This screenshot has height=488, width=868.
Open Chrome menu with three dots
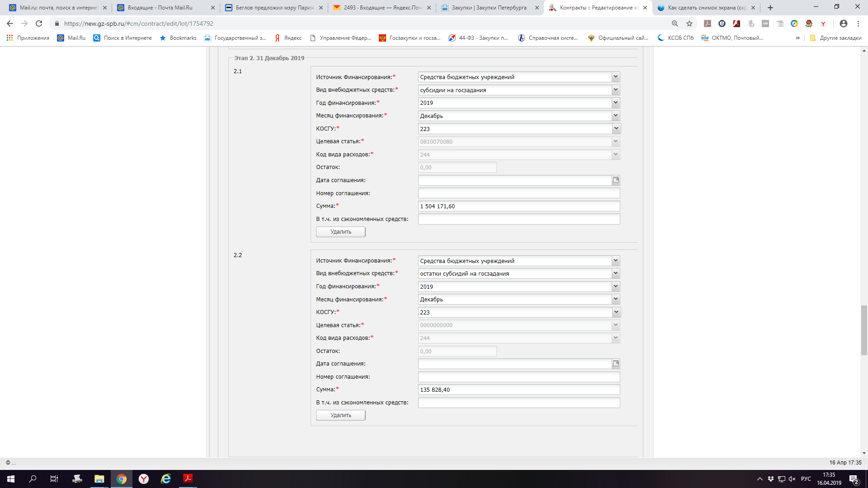858,23
